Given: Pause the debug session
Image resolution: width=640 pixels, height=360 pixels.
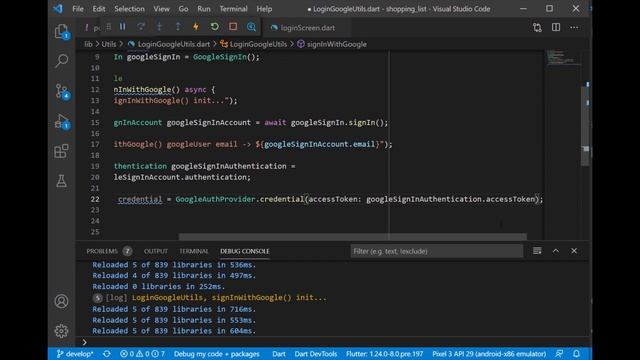Looking at the screenshot, I should (x=122, y=27).
